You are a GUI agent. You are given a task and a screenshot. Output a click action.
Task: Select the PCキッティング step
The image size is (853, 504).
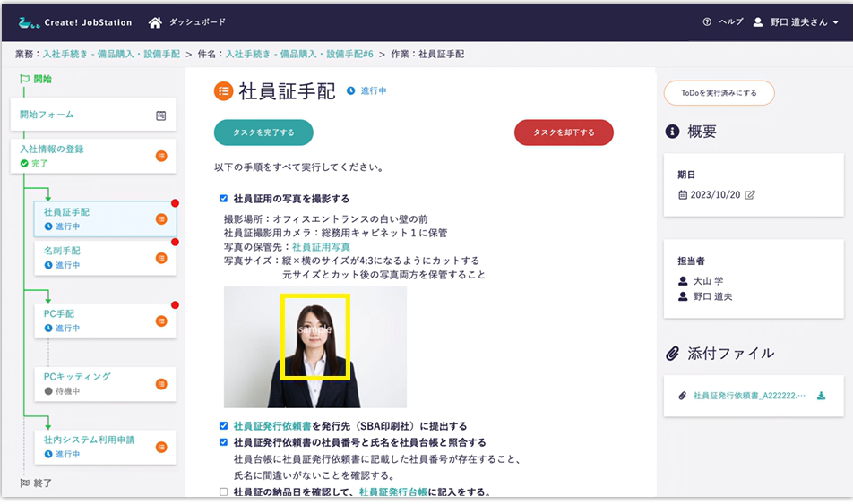105,384
